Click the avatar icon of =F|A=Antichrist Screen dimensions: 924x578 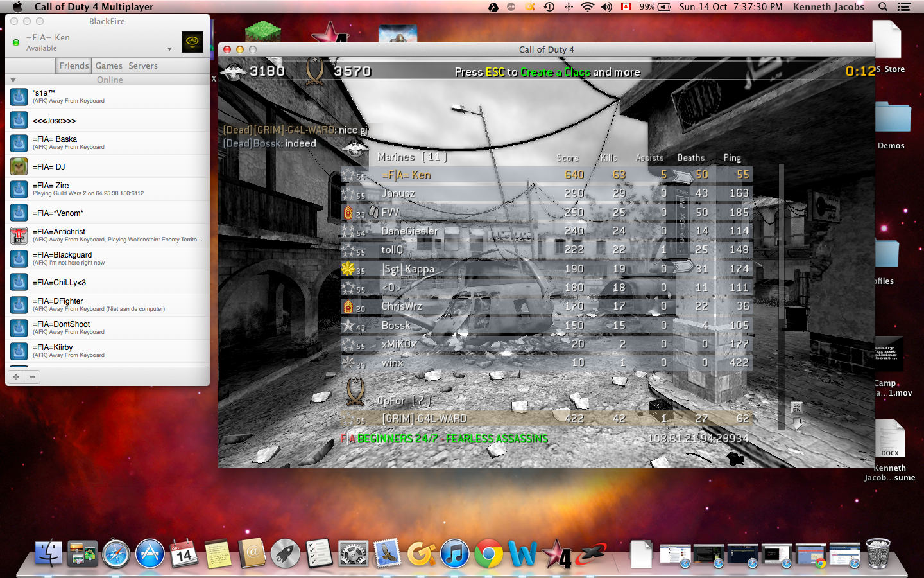(19, 236)
